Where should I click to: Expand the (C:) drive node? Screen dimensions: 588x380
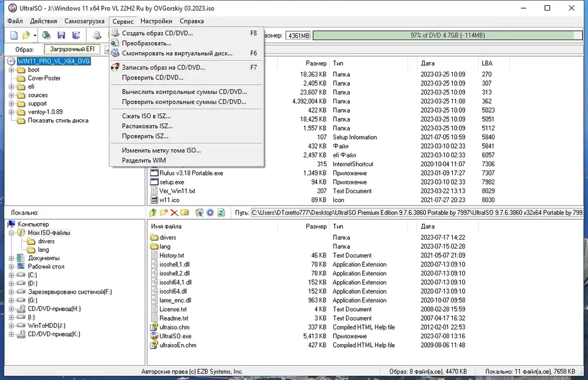tap(11, 275)
